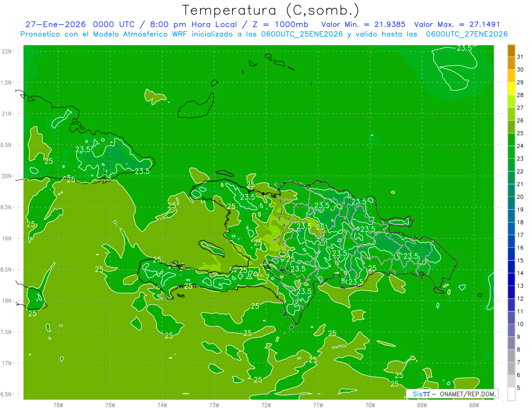Click the '73W' longitude axis label

tap(214, 405)
